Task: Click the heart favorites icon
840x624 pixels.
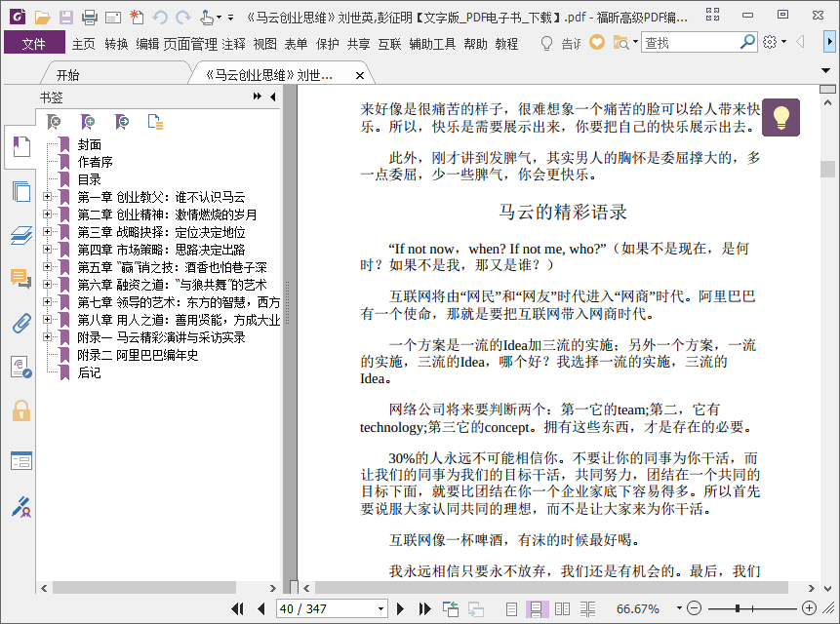Action: (x=597, y=42)
